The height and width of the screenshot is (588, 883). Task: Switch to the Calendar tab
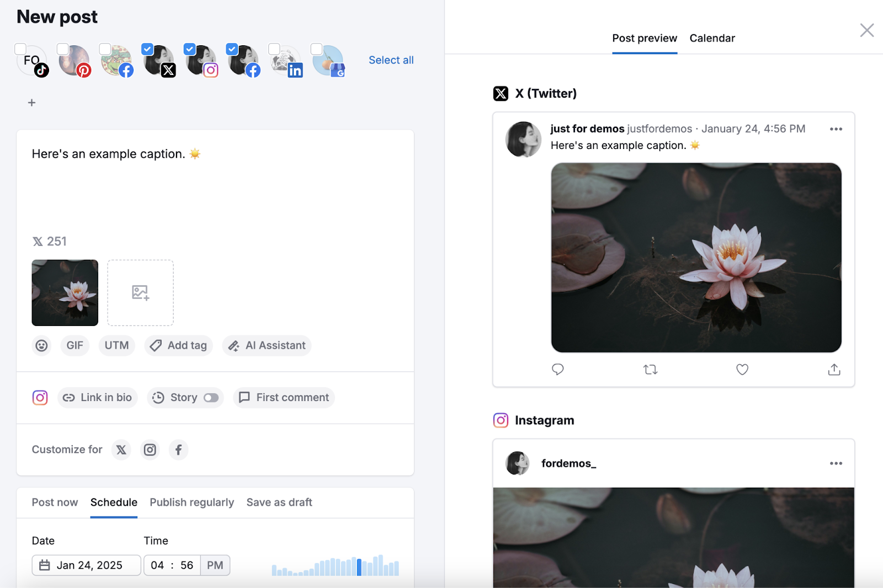coord(712,38)
